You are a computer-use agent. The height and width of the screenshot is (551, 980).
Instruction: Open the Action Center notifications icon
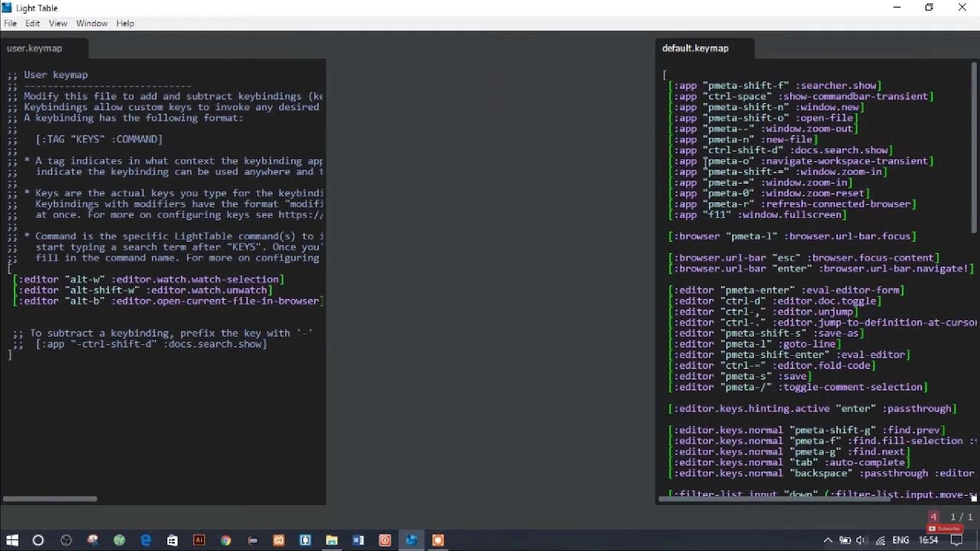click(956, 540)
